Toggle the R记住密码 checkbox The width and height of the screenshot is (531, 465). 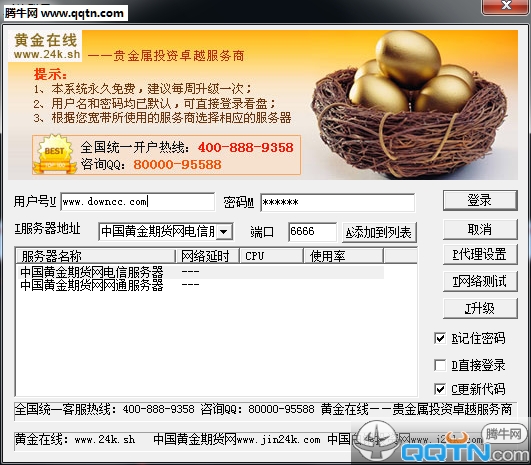pyautogui.click(x=440, y=338)
